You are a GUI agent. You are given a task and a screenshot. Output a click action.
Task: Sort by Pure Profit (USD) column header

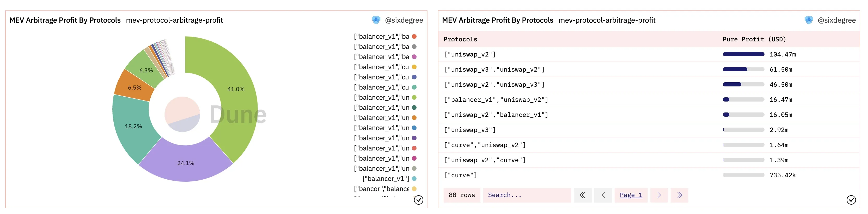pyautogui.click(x=754, y=39)
